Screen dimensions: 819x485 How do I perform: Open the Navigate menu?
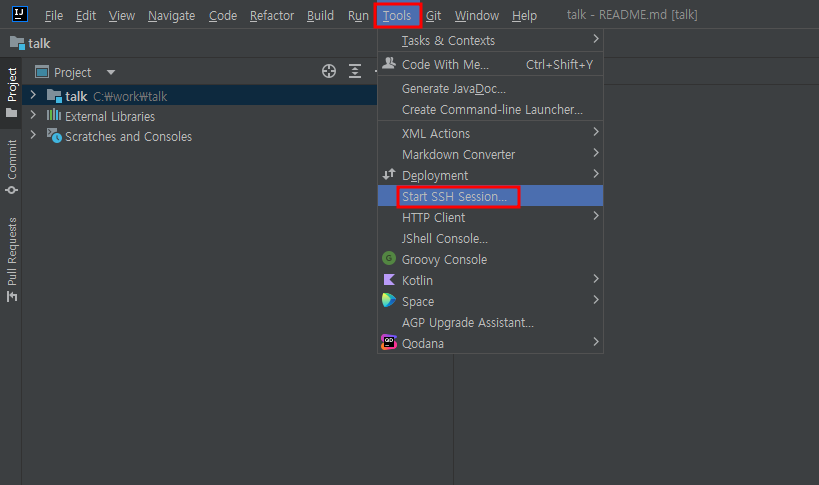171,16
